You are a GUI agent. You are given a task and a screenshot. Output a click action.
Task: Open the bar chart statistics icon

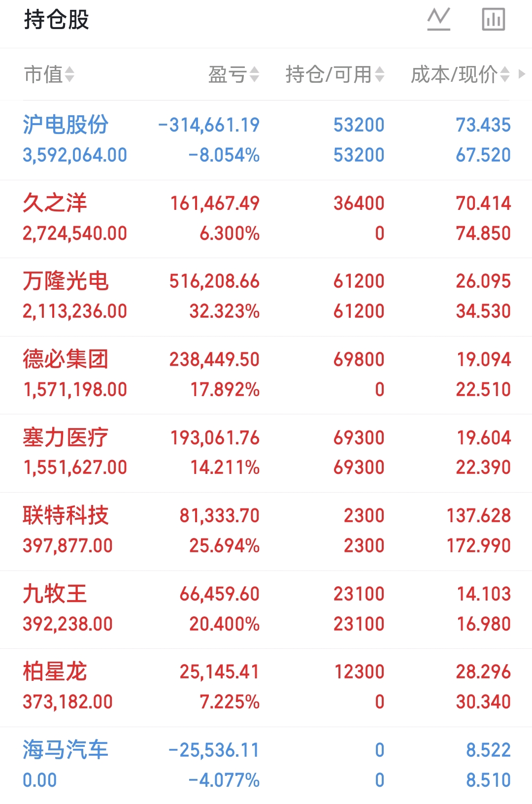coord(493,20)
